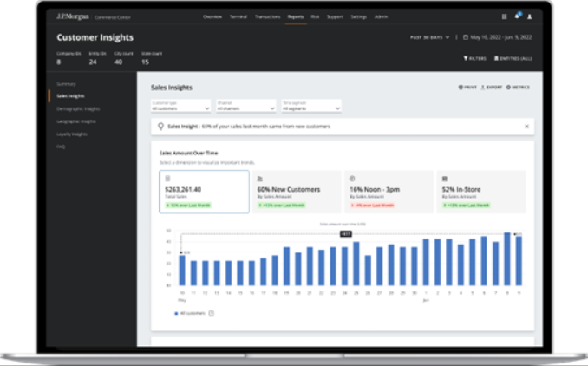Open the Support tab
This screenshot has width=588, height=366.
[335, 16]
